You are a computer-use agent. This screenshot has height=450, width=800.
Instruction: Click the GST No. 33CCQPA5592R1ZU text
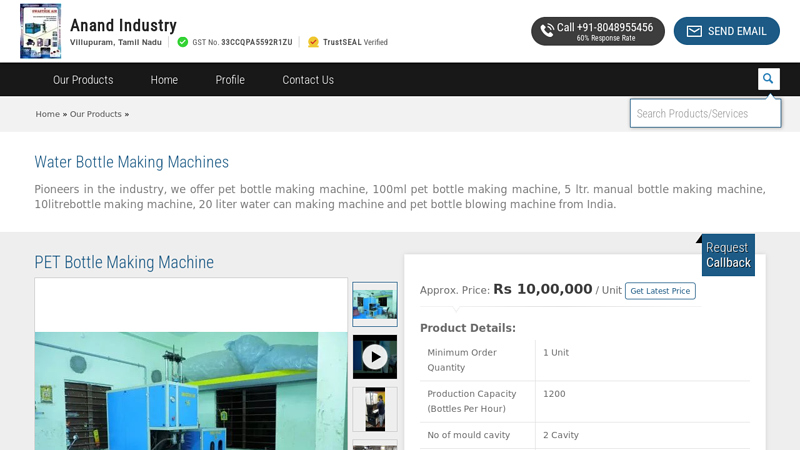[x=242, y=42]
